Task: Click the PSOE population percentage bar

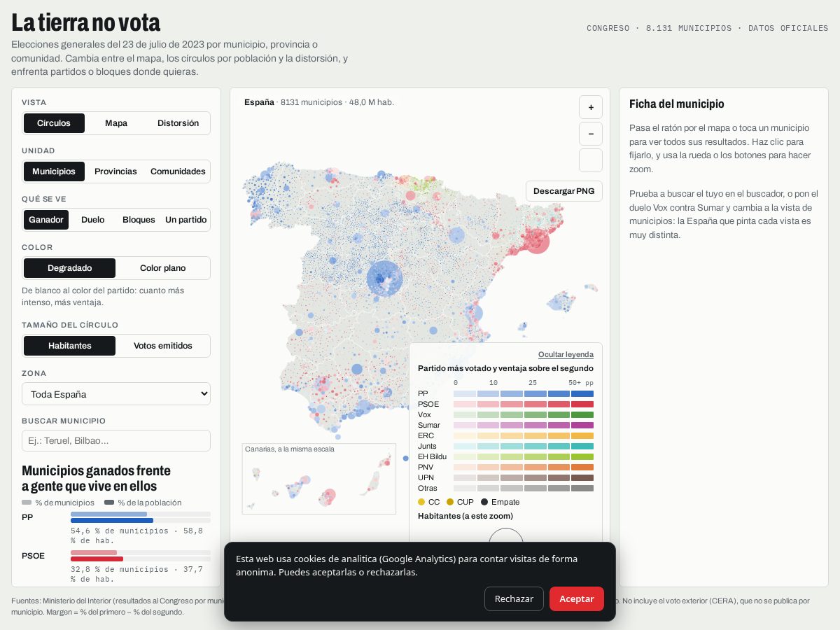Action: [x=97, y=559]
